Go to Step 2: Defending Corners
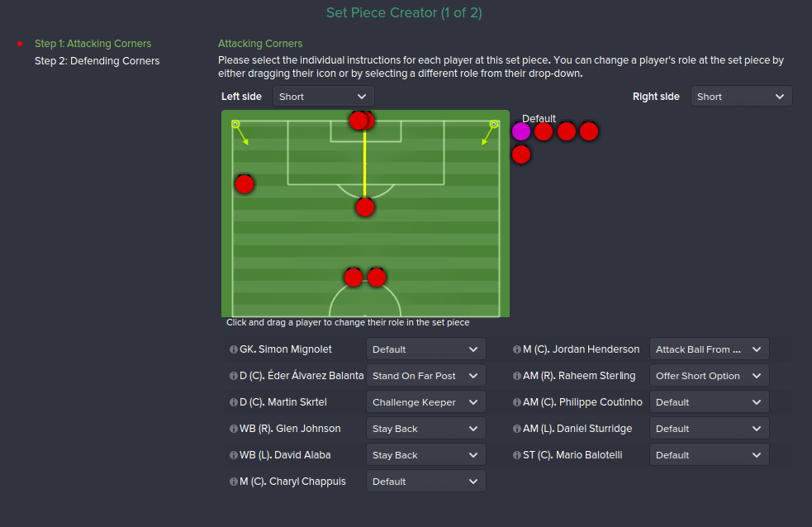Viewport: 812px width, 527px height. tap(97, 61)
